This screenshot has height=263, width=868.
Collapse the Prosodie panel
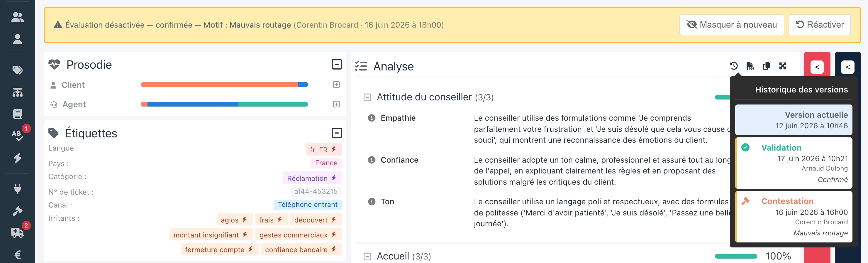coord(337,64)
